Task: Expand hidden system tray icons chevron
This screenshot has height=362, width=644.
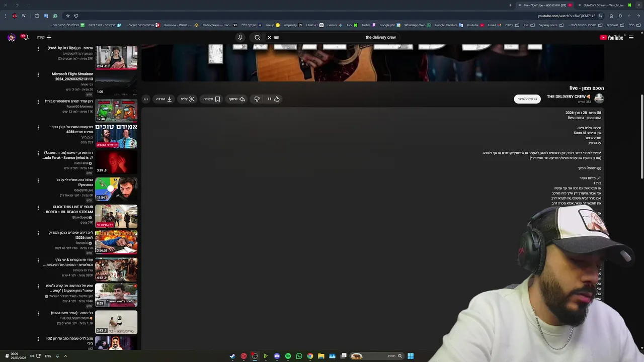Action: point(65,356)
